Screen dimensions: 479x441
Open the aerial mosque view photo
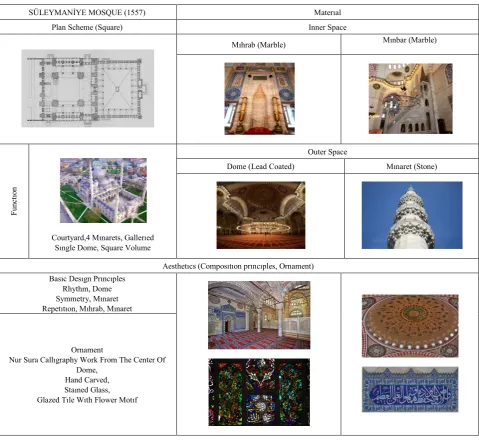(x=103, y=190)
